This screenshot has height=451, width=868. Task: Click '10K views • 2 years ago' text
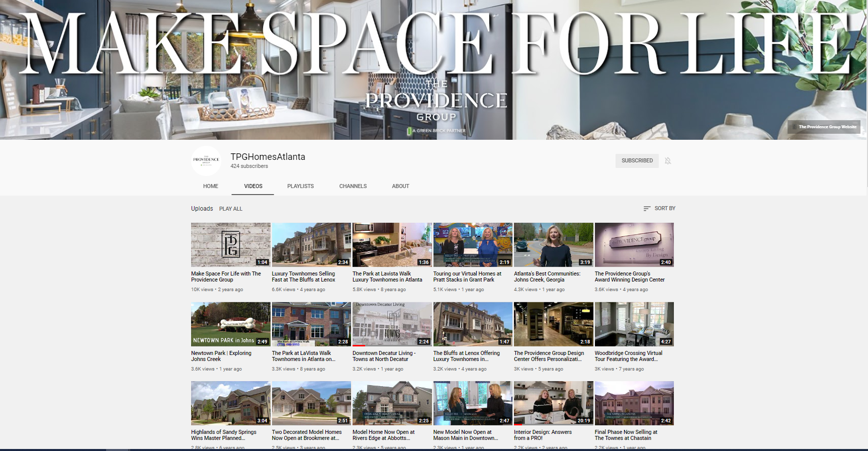217,290
